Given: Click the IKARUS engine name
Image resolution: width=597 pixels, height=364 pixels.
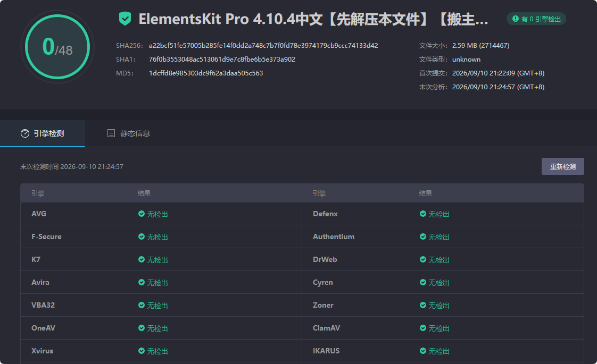Looking at the screenshot, I should (x=326, y=351).
